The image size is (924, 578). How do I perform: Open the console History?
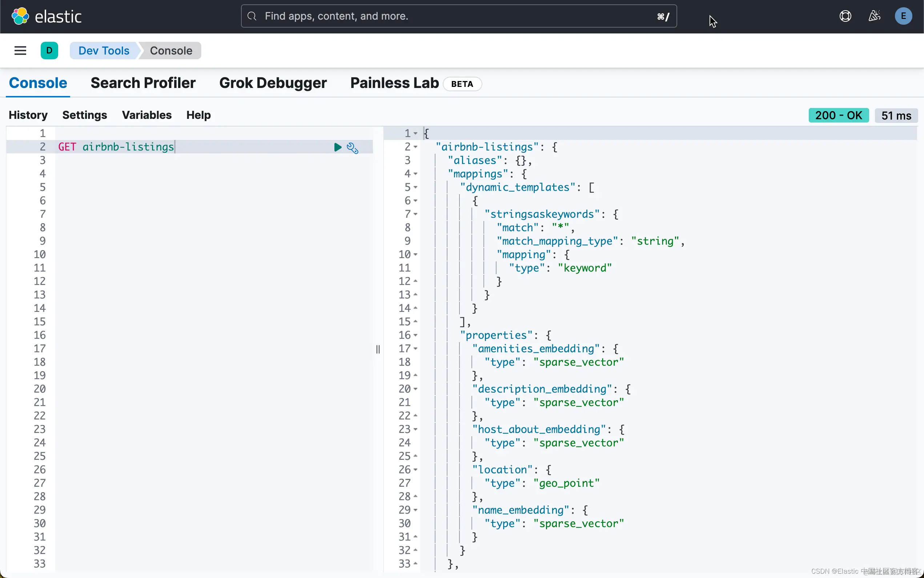[28, 115]
